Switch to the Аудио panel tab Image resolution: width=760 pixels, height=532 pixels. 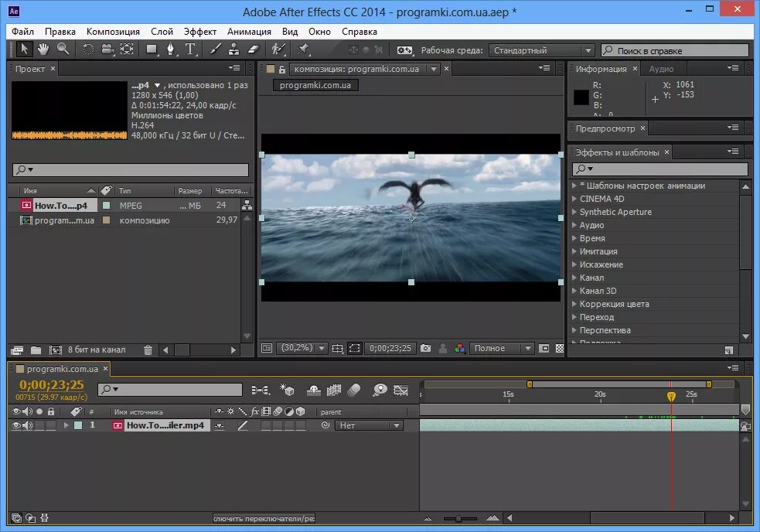click(x=661, y=69)
